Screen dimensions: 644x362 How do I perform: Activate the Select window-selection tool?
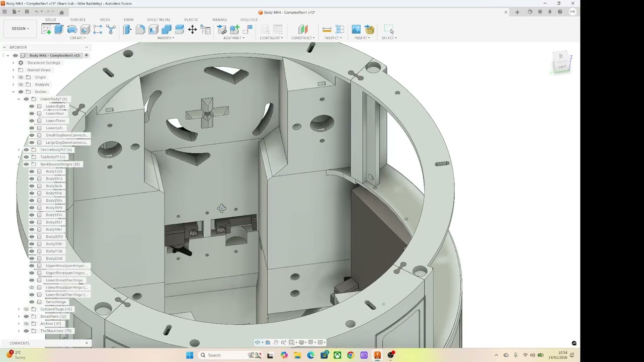click(x=389, y=30)
